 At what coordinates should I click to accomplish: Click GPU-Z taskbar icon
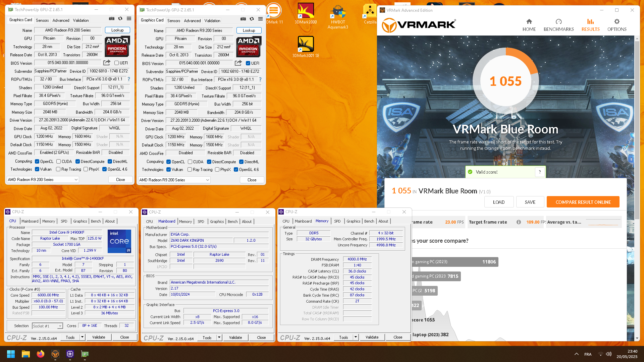85,354
